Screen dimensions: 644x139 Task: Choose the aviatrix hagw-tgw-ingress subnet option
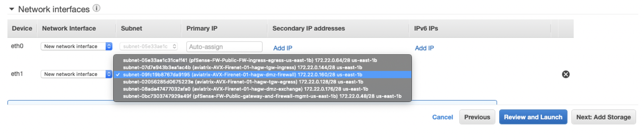click(x=242, y=67)
